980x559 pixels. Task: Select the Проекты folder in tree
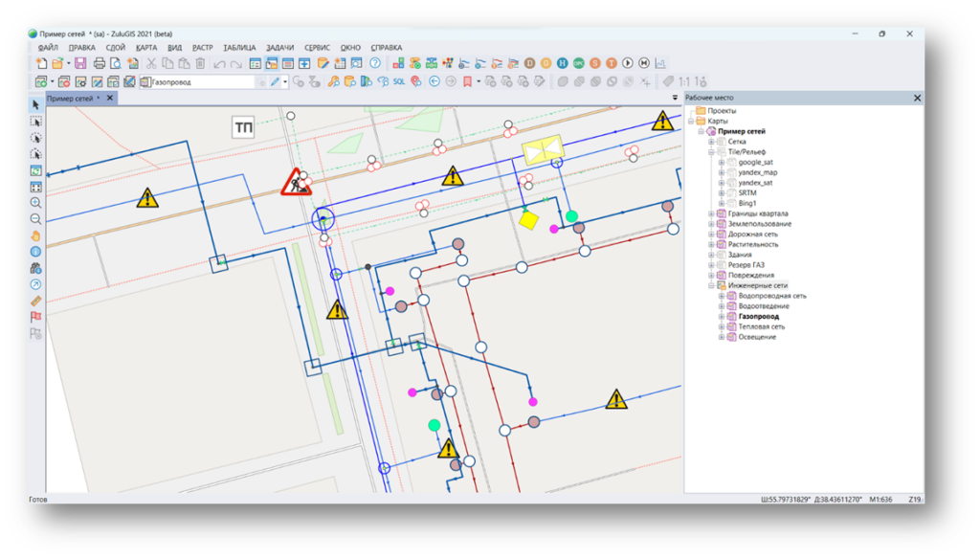(x=722, y=111)
